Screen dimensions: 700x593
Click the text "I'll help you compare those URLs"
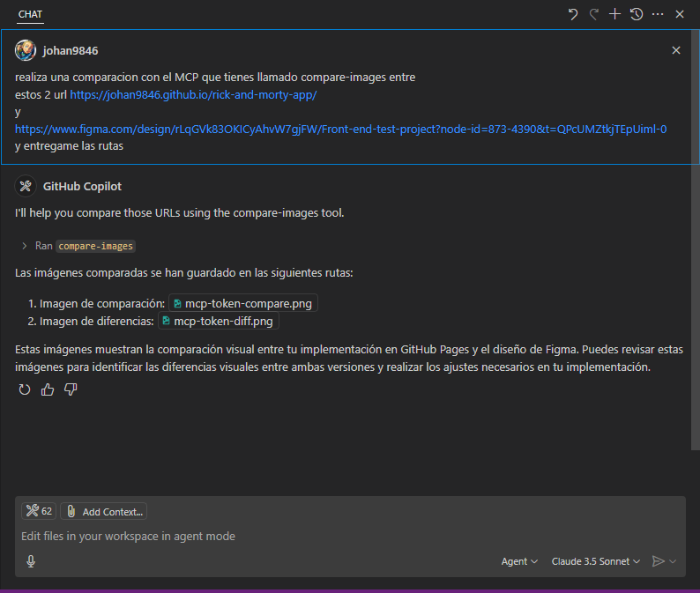pyautogui.click(x=97, y=213)
